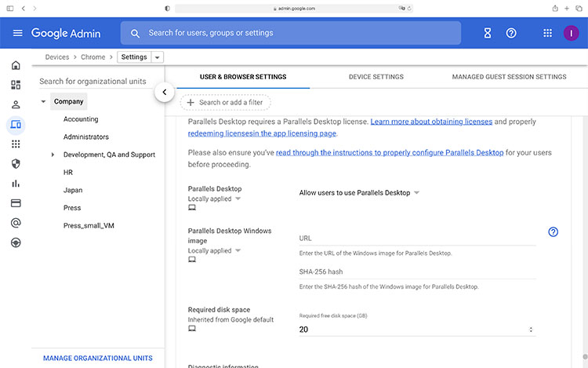This screenshot has width=588, height=368.
Task: Click the Windows image URL field
Action: click(417, 239)
